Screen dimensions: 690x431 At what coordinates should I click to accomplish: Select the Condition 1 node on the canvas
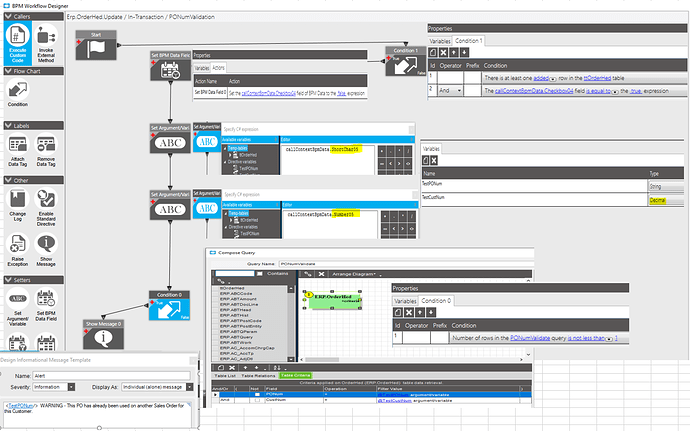click(406, 61)
